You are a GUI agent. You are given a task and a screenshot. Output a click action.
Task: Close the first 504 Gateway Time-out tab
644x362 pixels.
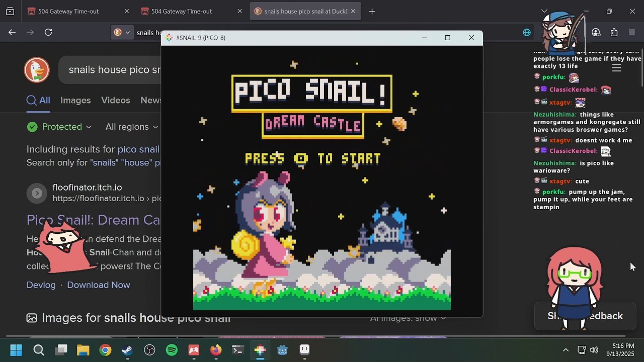(x=127, y=11)
